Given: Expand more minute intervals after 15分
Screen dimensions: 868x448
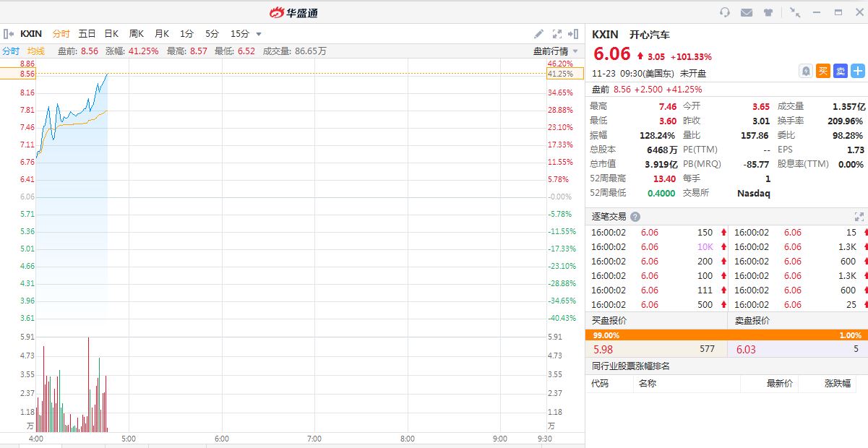Looking at the screenshot, I should pyautogui.click(x=259, y=34).
